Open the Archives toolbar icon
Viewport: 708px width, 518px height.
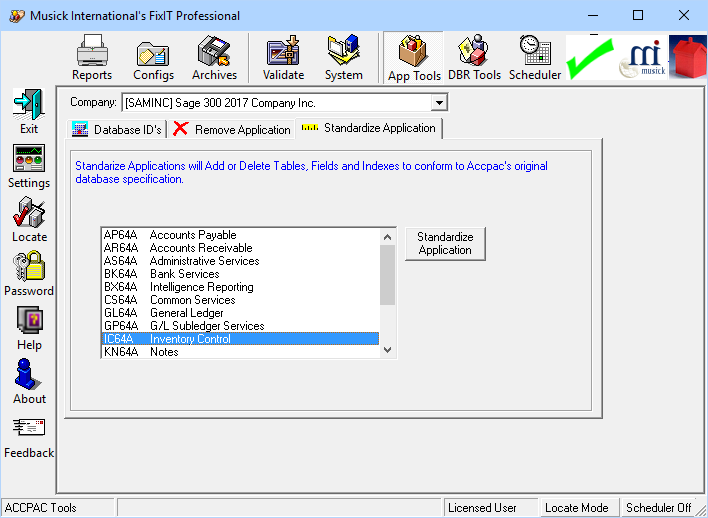pyautogui.click(x=214, y=57)
